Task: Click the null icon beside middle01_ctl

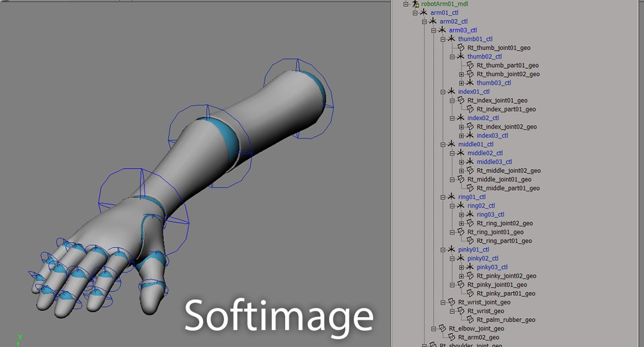Action: tap(451, 144)
